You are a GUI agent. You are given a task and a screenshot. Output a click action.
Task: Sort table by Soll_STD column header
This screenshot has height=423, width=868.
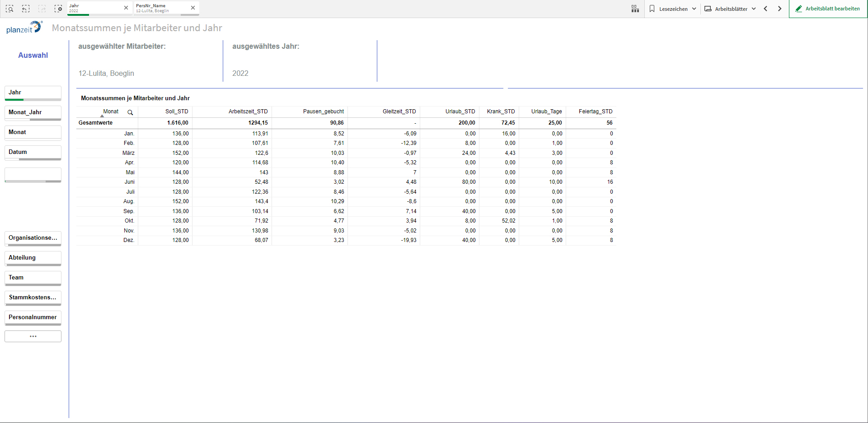pos(176,112)
